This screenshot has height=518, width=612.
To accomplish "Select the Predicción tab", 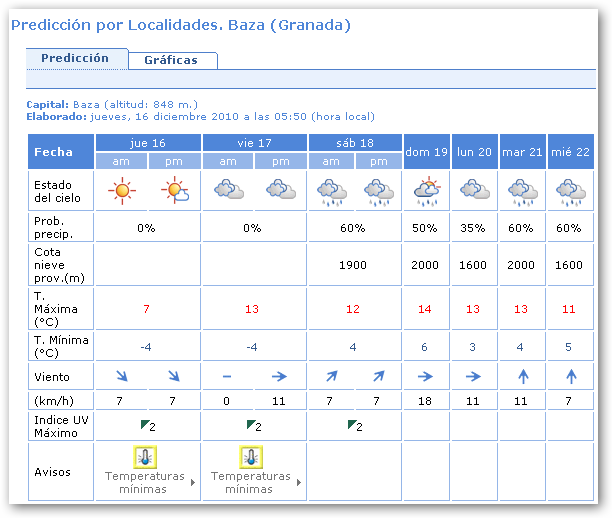I will [75, 58].
